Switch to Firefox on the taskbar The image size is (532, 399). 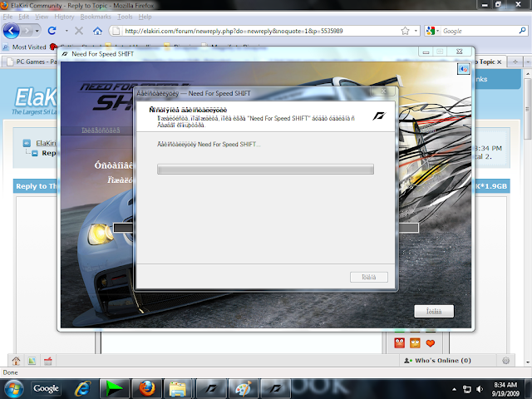pyautogui.click(x=147, y=388)
